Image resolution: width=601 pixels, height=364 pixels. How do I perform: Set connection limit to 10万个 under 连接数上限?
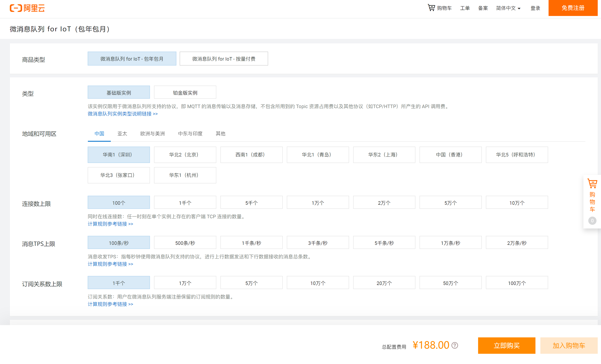click(x=517, y=203)
